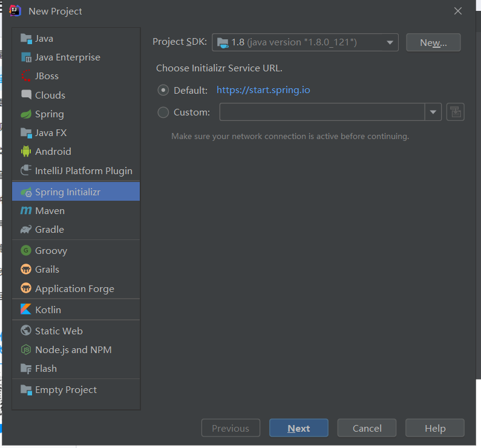Screen dimensions: 481x448
Task: Select 'Static Web' in the project list
Action: (76, 331)
